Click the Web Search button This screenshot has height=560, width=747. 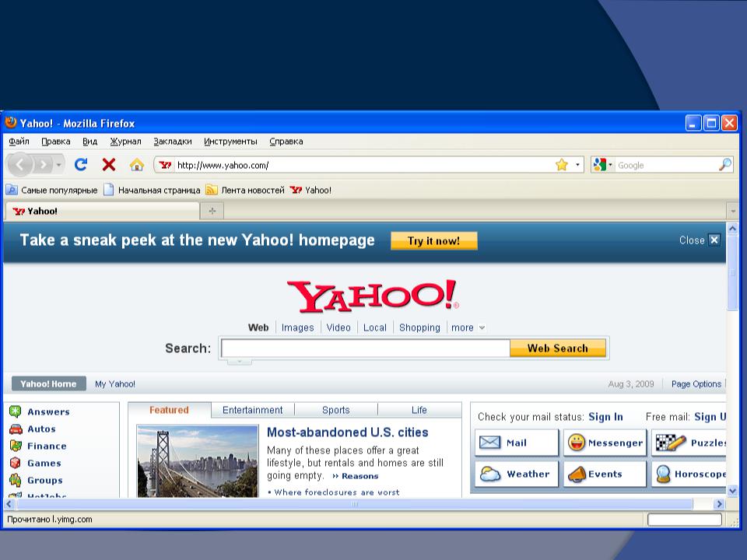click(558, 348)
